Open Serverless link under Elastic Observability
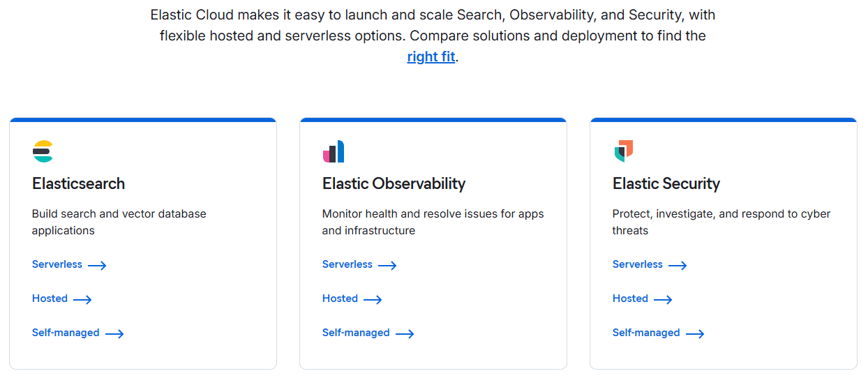This screenshot has width=868, height=378. (347, 264)
